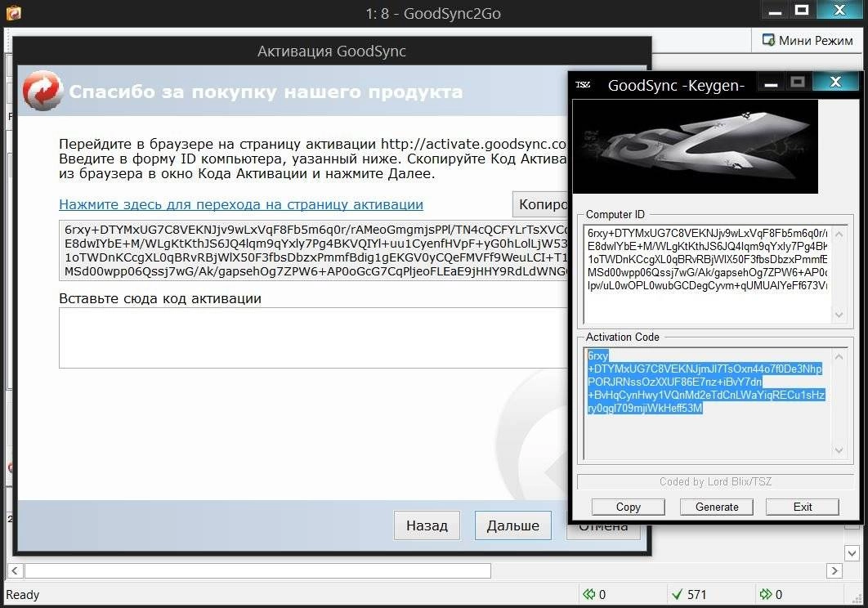Click the 'Computer ID' group label
This screenshot has width=868, height=608.
[615, 214]
